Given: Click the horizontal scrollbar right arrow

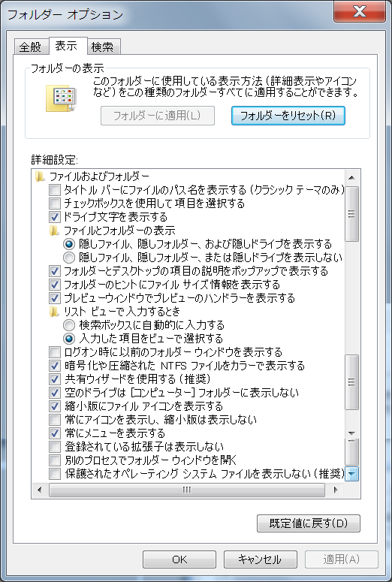Looking at the screenshot, I should (336, 490).
